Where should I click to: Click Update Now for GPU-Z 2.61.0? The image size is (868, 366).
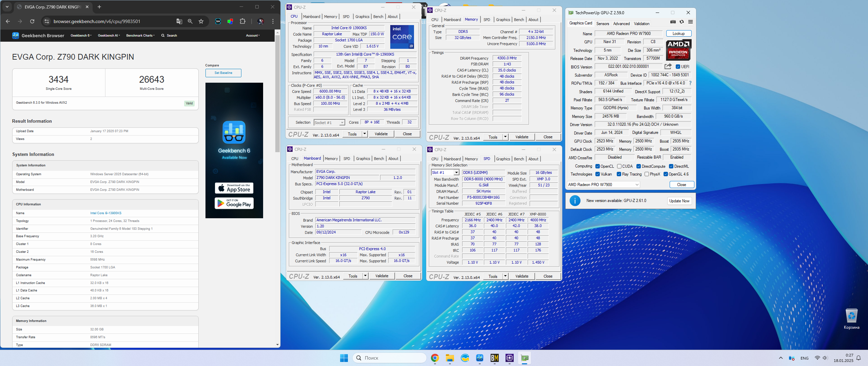click(x=679, y=201)
